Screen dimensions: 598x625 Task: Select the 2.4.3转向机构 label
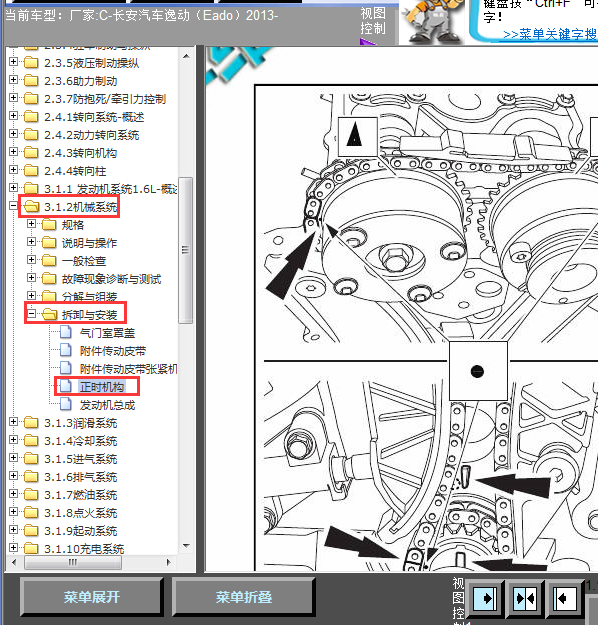tap(81, 153)
